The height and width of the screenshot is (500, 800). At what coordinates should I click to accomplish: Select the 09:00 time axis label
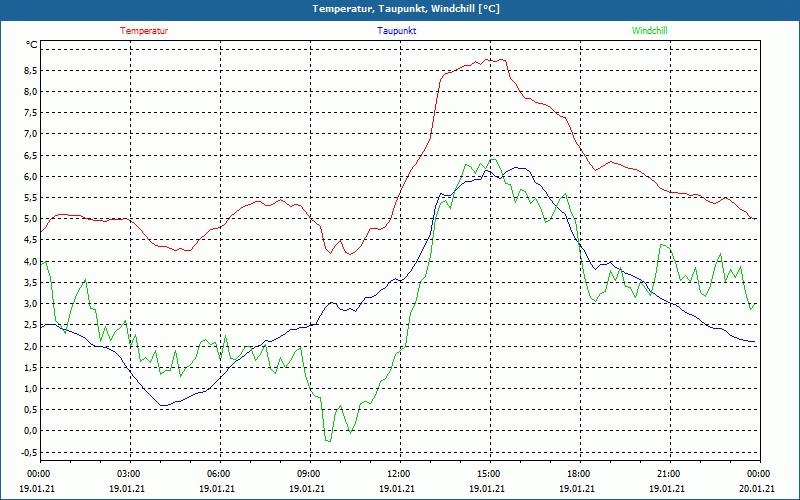pos(308,474)
